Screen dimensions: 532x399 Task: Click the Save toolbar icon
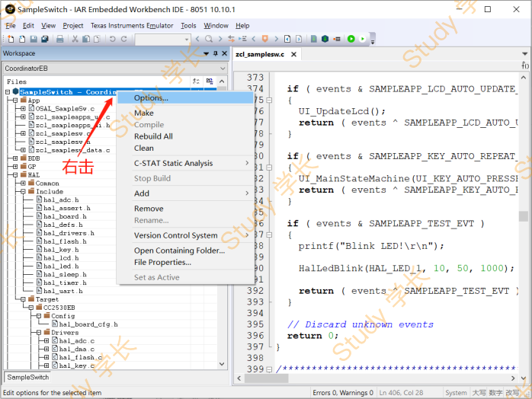34,39
